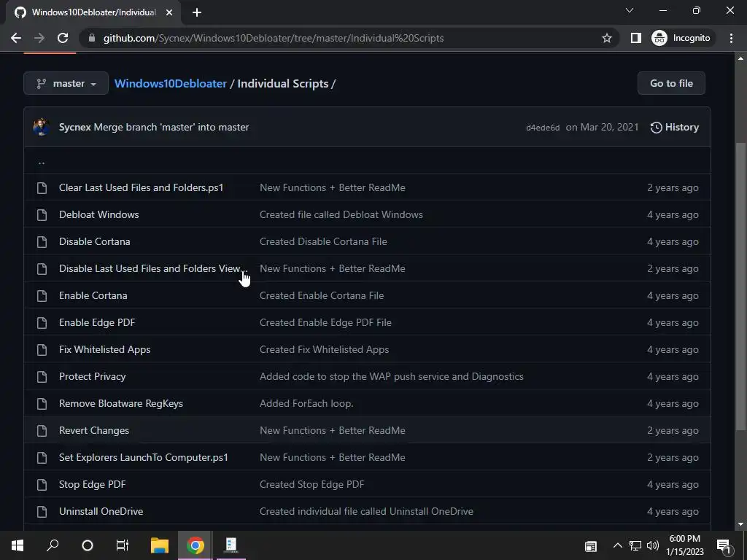Image resolution: width=747 pixels, height=560 pixels.
Task: Go back with browser back arrow
Action: [x=16, y=38]
